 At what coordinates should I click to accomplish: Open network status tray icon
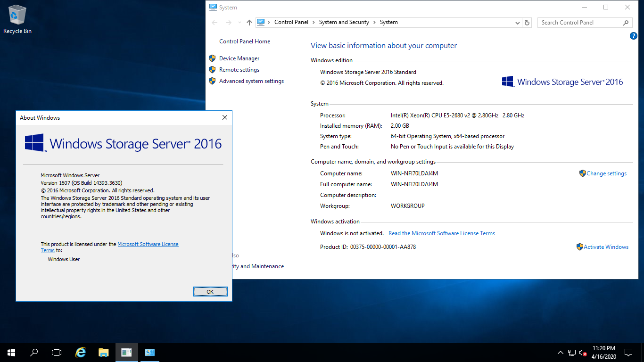(x=572, y=353)
